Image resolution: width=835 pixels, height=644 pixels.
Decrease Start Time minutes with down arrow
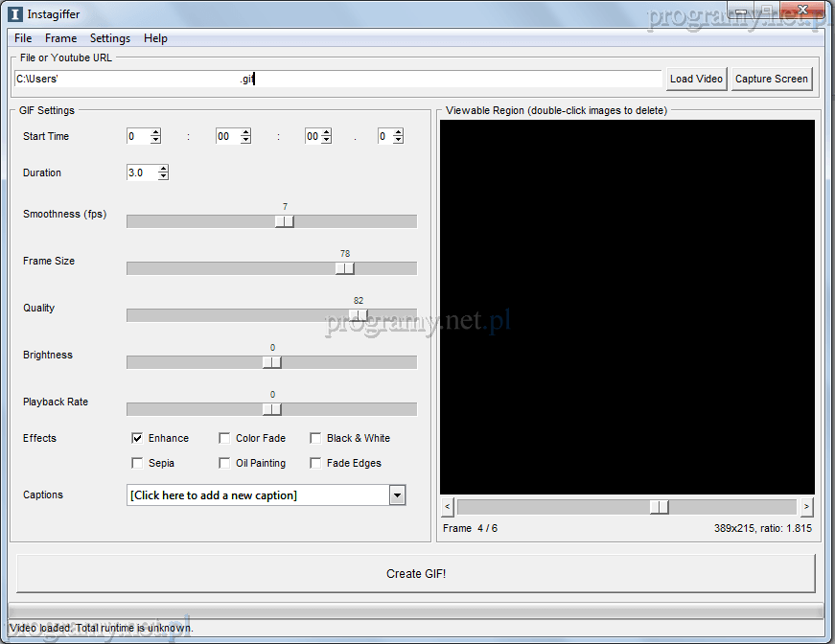[x=245, y=141]
